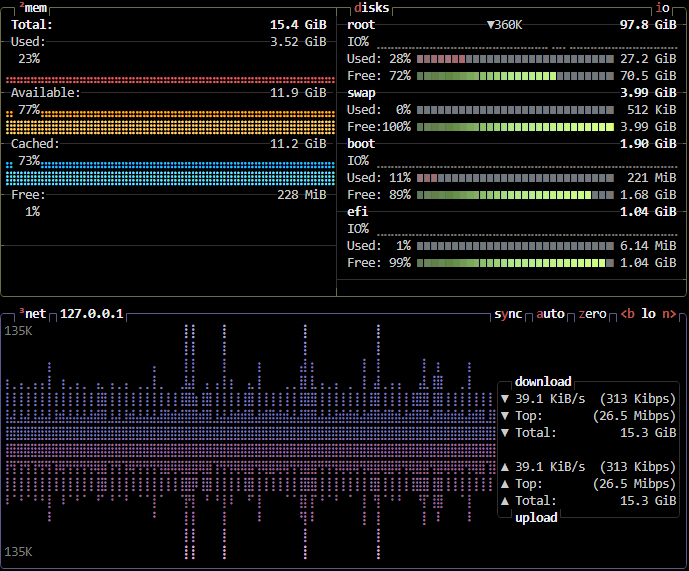This screenshot has height=571, width=689.
Task: Toggle the mem box header
Action: pos(34,8)
